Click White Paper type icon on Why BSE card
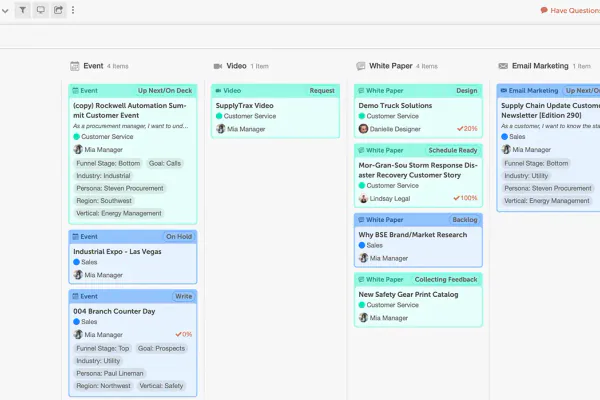 [x=361, y=220]
